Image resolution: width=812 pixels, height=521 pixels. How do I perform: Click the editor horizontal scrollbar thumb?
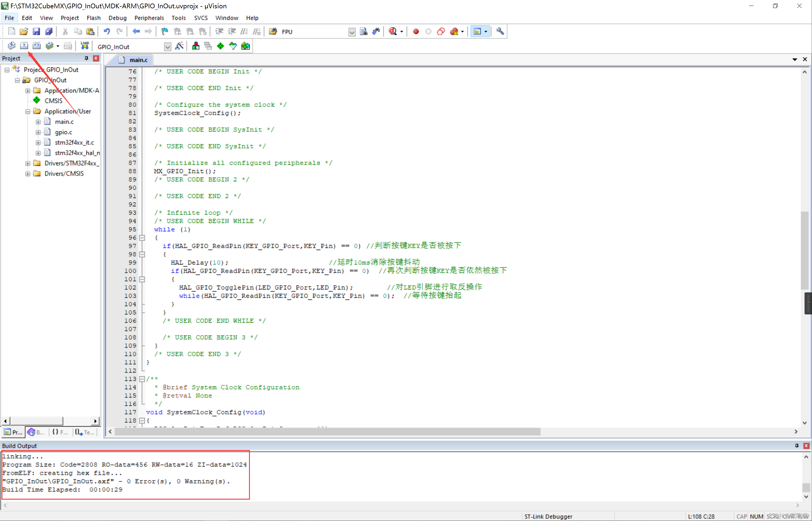[x=327, y=432]
